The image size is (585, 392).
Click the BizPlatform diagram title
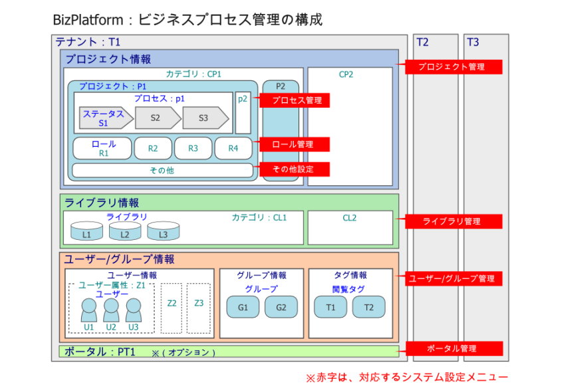tap(187, 19)
